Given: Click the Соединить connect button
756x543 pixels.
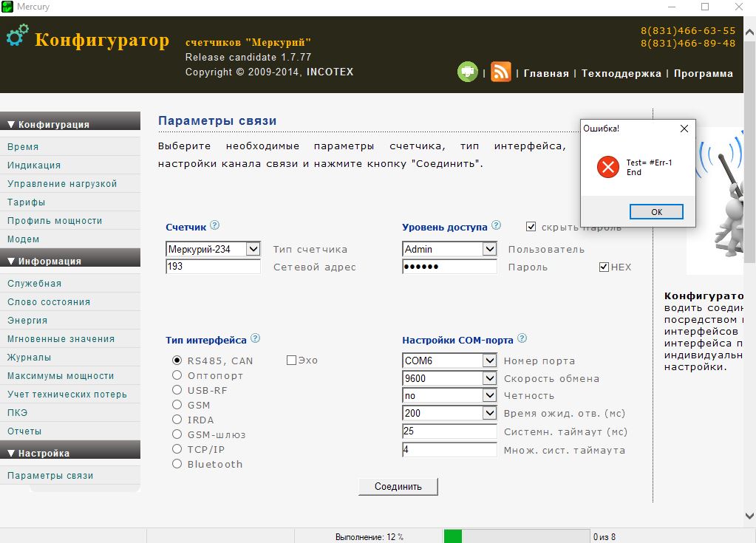Looking at the screenshot, I should tap(398, 487).
